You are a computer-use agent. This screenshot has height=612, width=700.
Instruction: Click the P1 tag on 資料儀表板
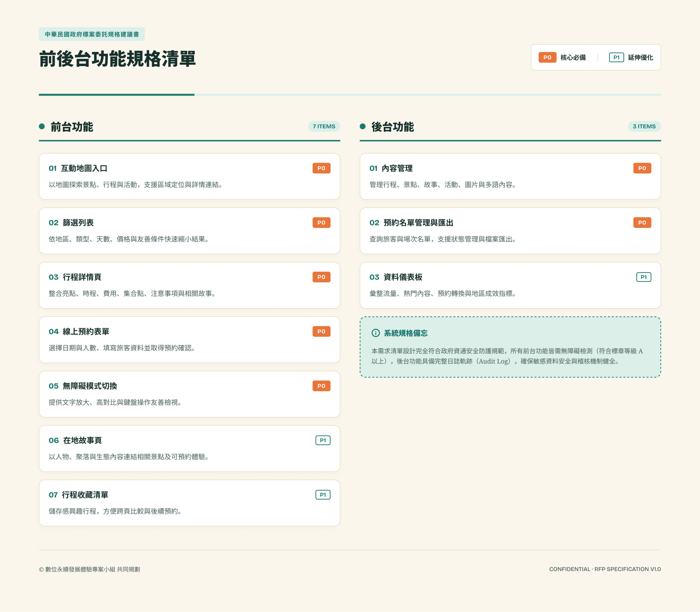point(644,277)
